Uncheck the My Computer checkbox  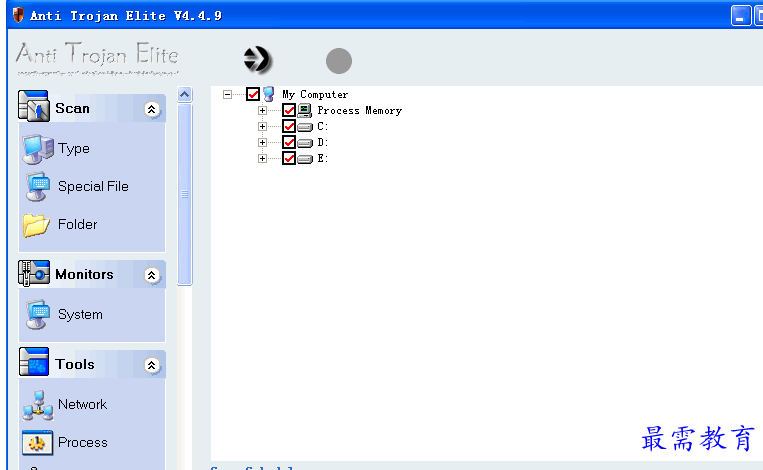tap(253, 94)
